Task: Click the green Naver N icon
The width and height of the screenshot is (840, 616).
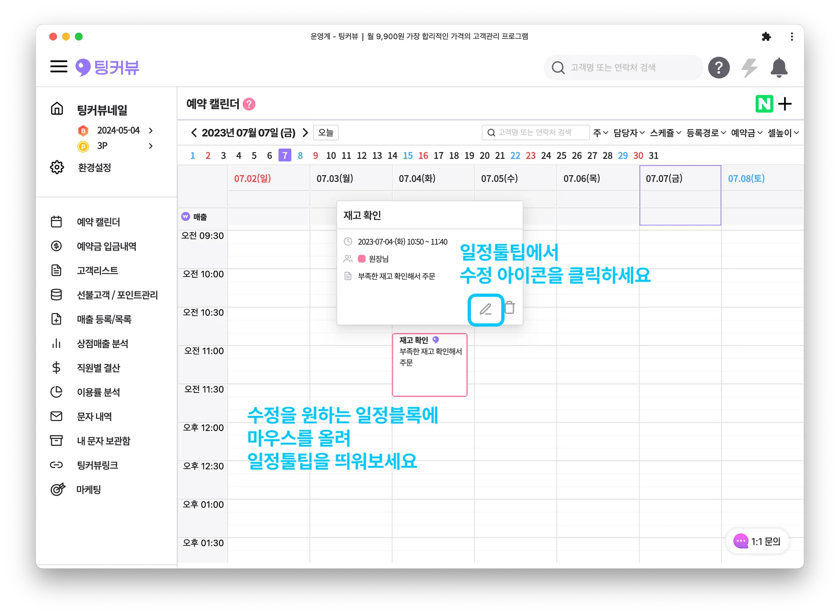Action: point(764,104)
